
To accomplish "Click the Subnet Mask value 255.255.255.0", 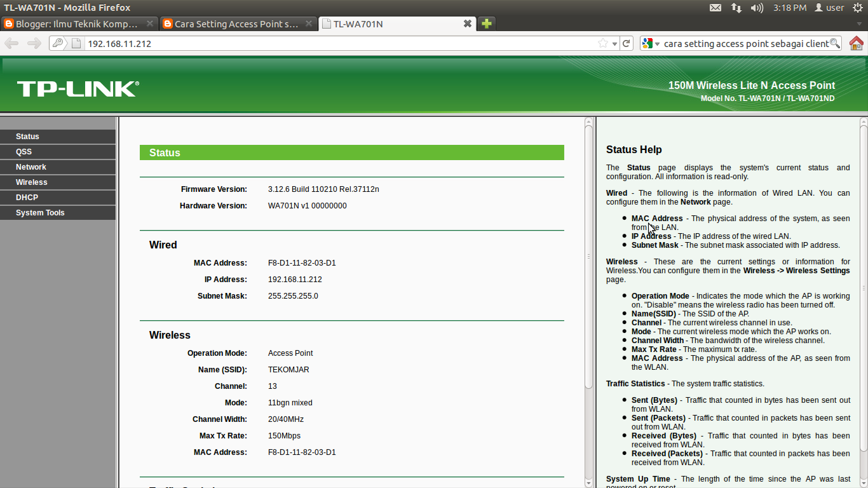I will [x=293, y=296].
